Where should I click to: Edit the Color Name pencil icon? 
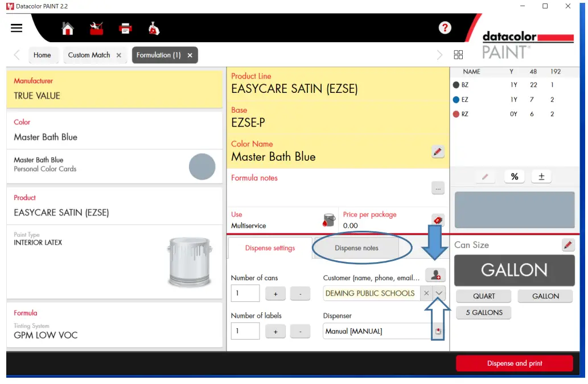coord(438,152)
